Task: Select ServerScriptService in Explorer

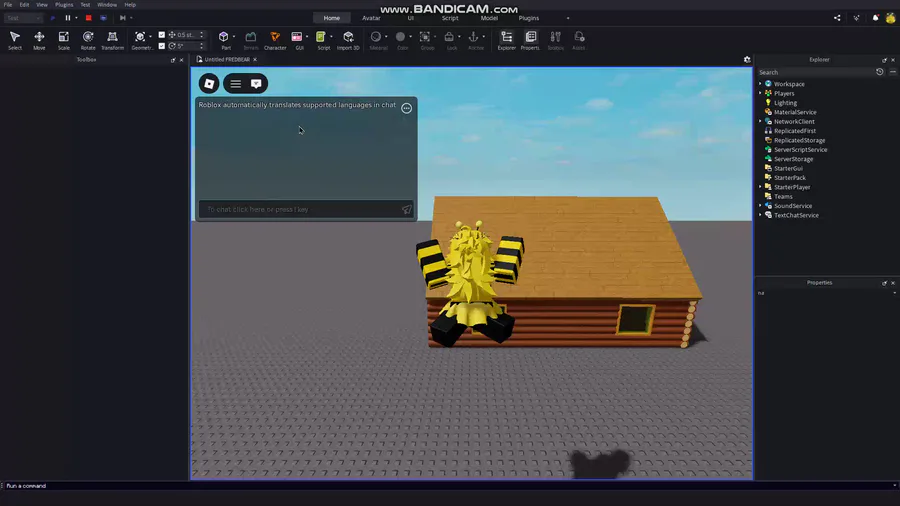Action: [x=800, y=150]
